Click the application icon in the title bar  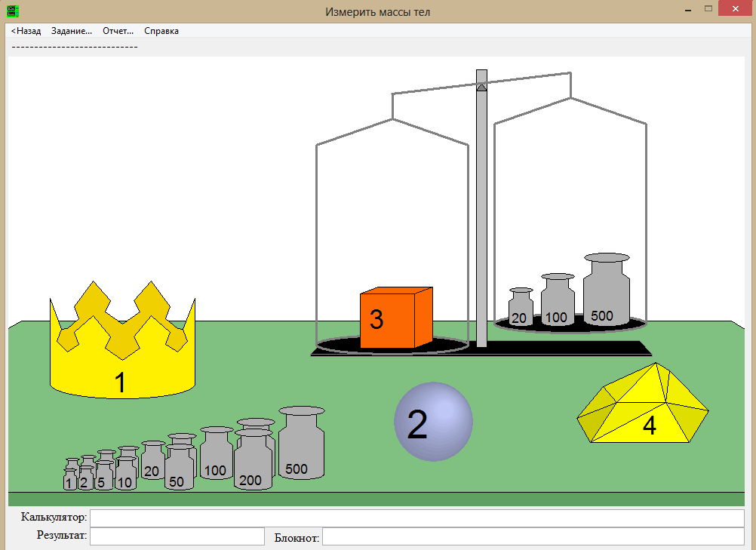point(13,11)
